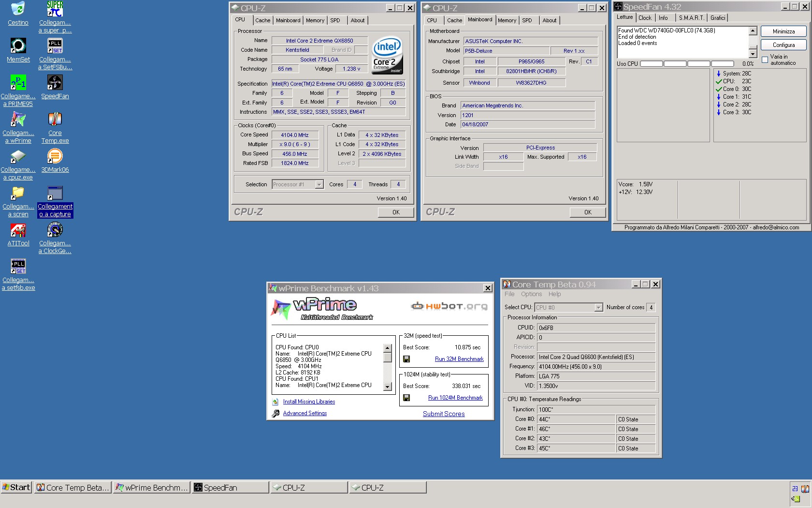Click the wPrime logo graphic
Screen dimensions: 812x508
click(321, 309)
